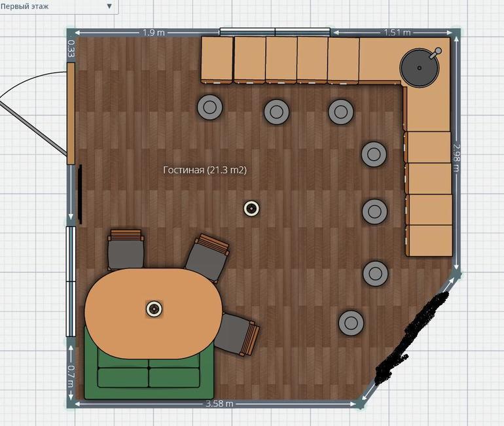Select the flat black TV on the left wall
Screen dimensions: 504x426
pyautogui.click(x=80, y=194)
